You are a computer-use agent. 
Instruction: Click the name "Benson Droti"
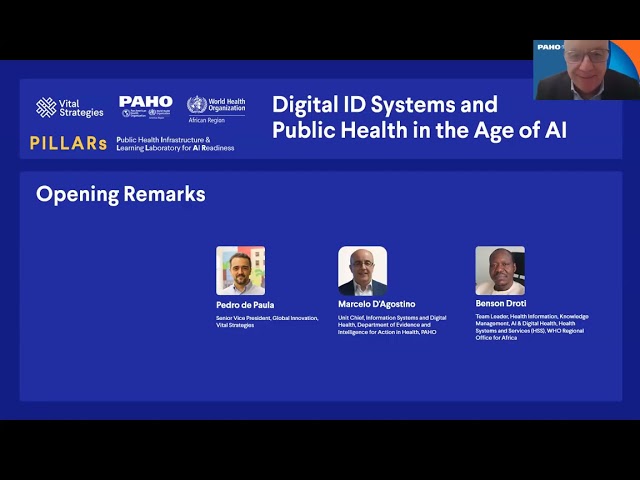pos(501,303)
